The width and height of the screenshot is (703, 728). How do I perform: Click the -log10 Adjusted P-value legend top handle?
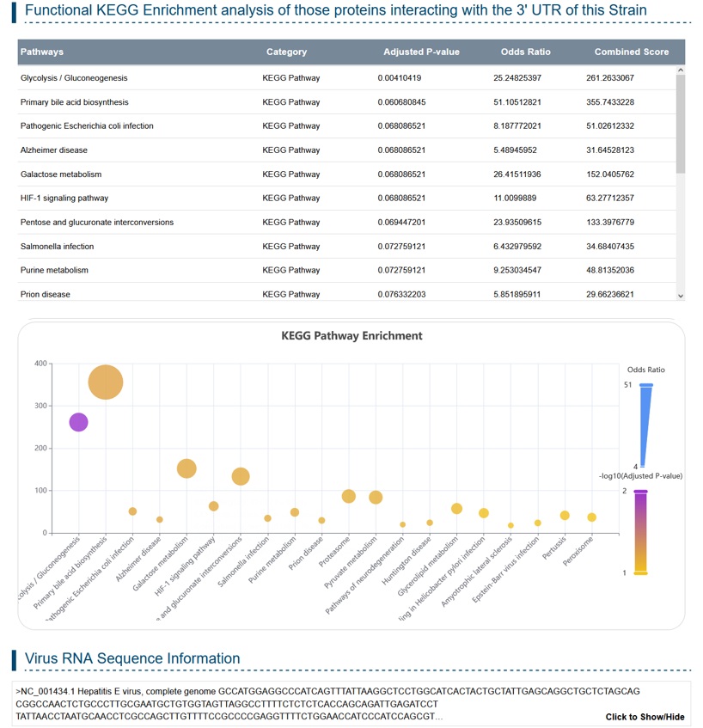640,492
